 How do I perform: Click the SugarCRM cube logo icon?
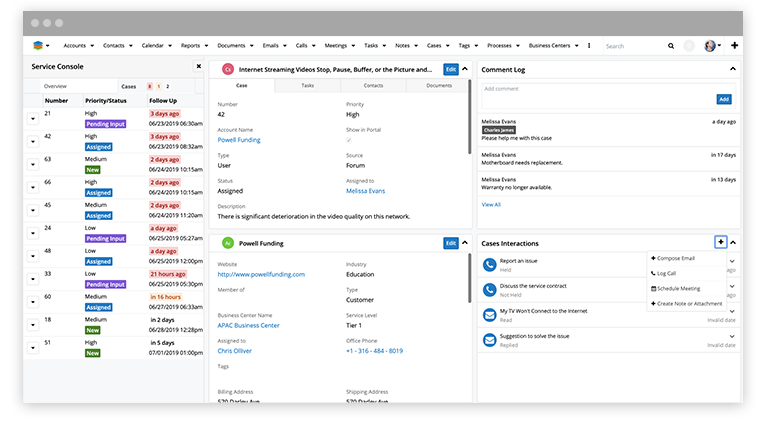[38, 46]
